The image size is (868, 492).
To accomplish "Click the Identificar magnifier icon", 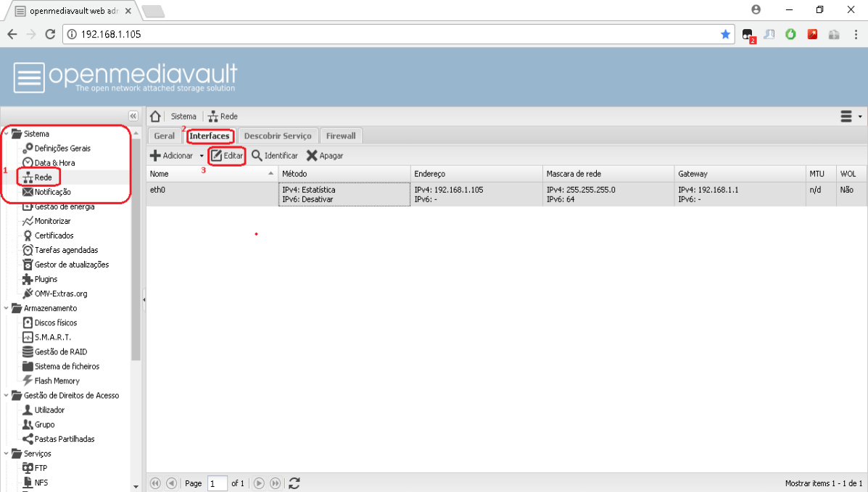I will point(257,156).
